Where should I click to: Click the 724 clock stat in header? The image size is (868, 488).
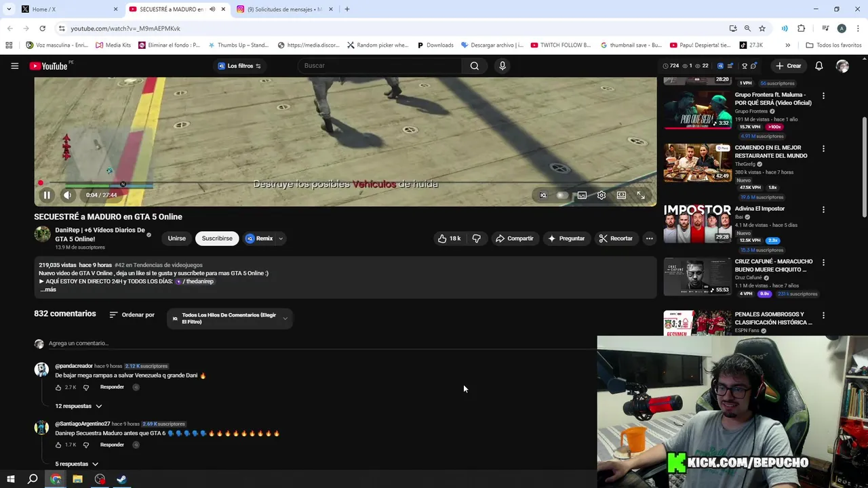[671, 66]
